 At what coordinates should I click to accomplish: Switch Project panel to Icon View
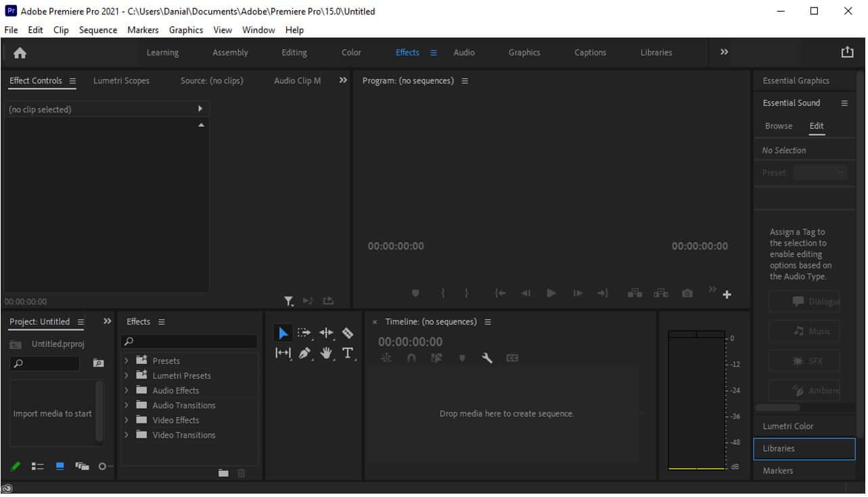coord(60,466)
